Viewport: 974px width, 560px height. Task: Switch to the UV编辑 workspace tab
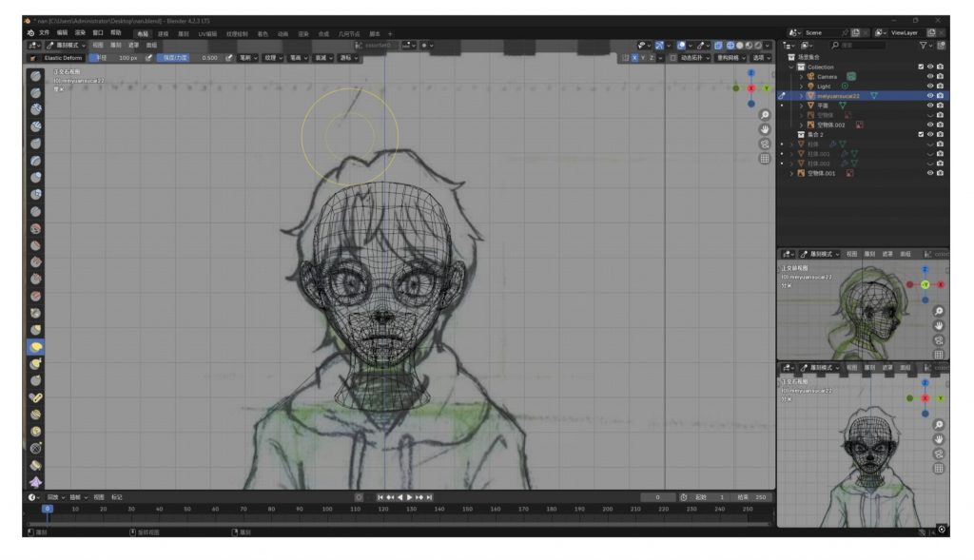pos(206,32)
